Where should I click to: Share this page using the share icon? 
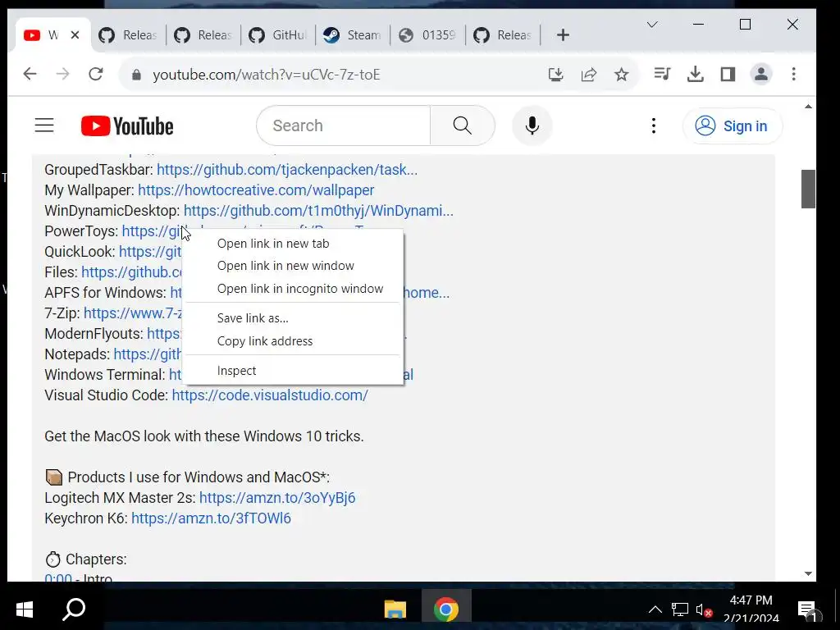pyautogui.click(x=589, y=75)
